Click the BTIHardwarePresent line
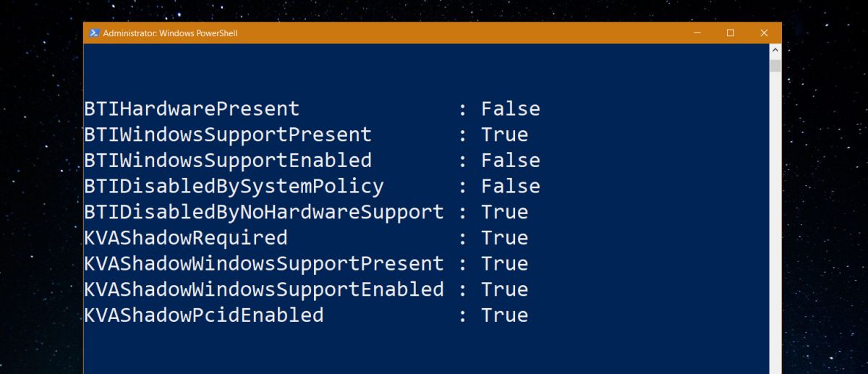This screenshot has width=868, height=374. point(312,109)
